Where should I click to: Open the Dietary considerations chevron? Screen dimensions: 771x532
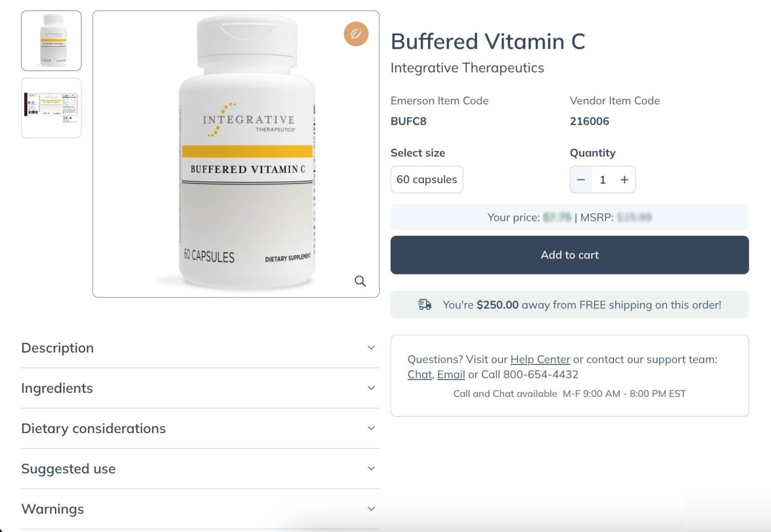[x=371, y=428]
